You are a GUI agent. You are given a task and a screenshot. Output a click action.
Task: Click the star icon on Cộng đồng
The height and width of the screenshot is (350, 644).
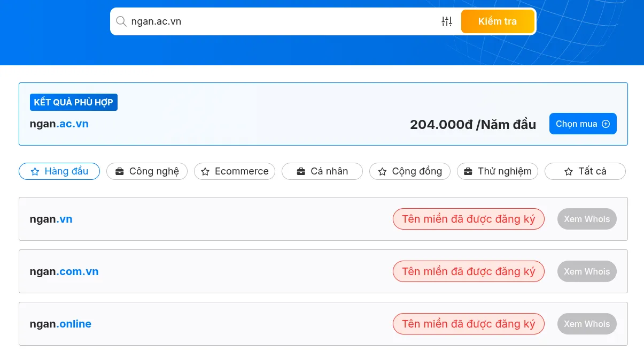point(382,172)
